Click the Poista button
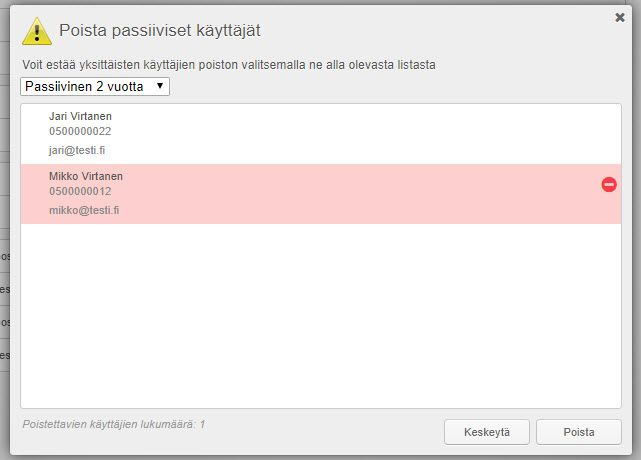The image size is (641, 460). [579, 432]
